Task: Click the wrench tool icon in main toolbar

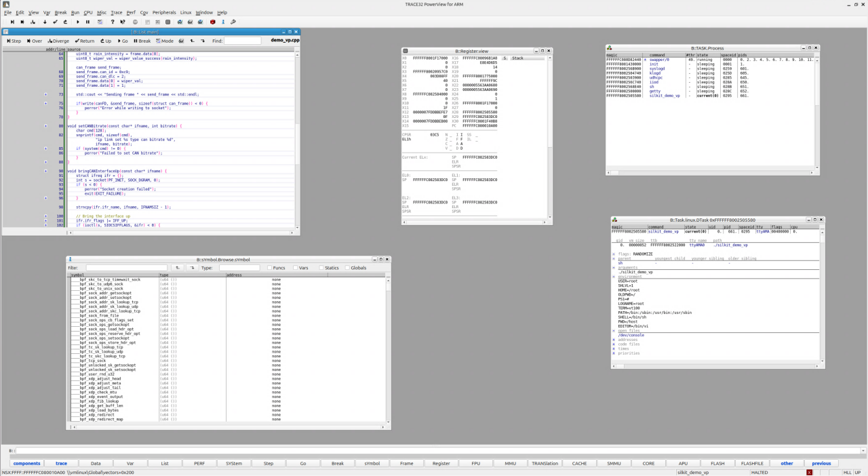Action: pos(234,22)
